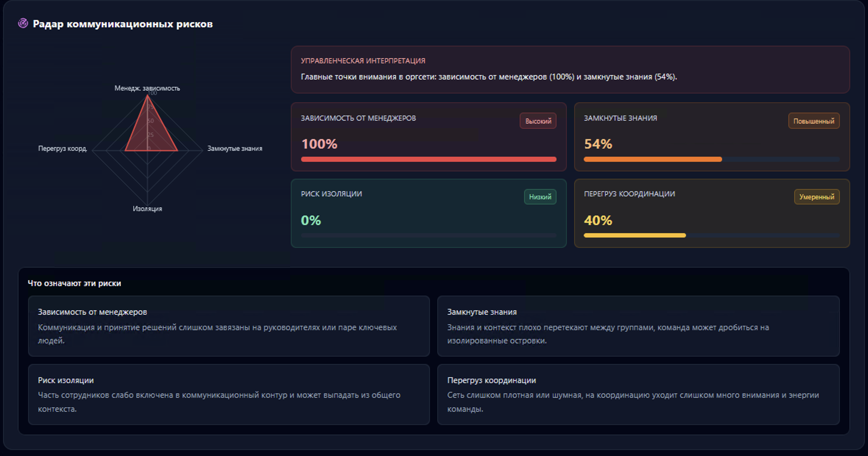The width and height of the screenshot is (868, 456).
Task: Open the 'Зависимость от менеджеров' explanation heading
Action: 92,312
